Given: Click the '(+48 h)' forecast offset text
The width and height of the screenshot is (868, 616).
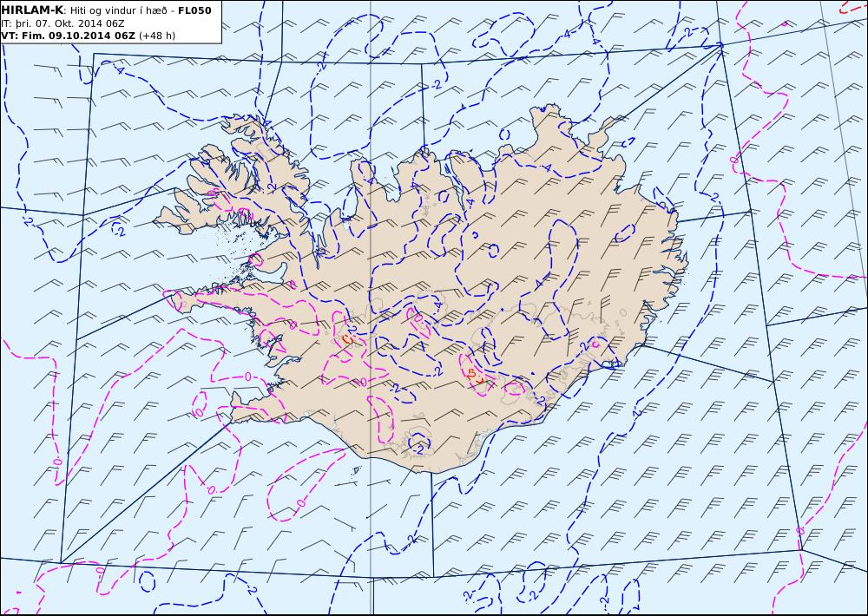Looking at the screenshot, I should 157,36.
